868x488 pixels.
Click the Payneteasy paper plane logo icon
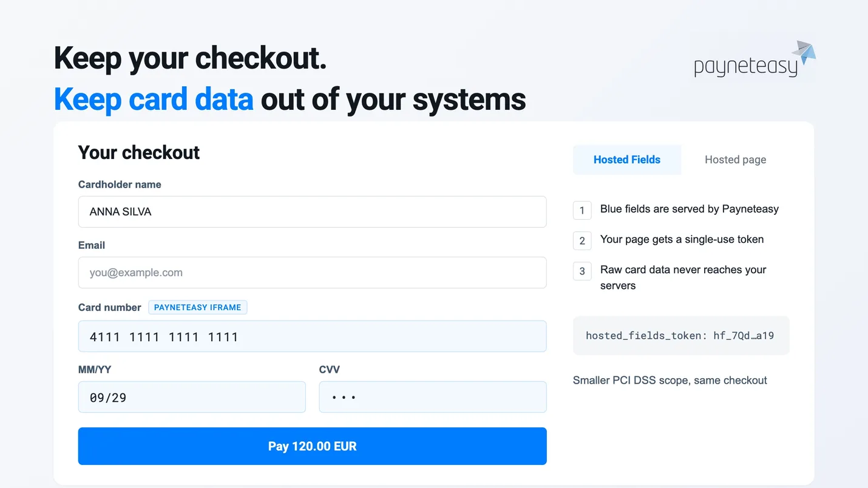[x=804, y=53]
